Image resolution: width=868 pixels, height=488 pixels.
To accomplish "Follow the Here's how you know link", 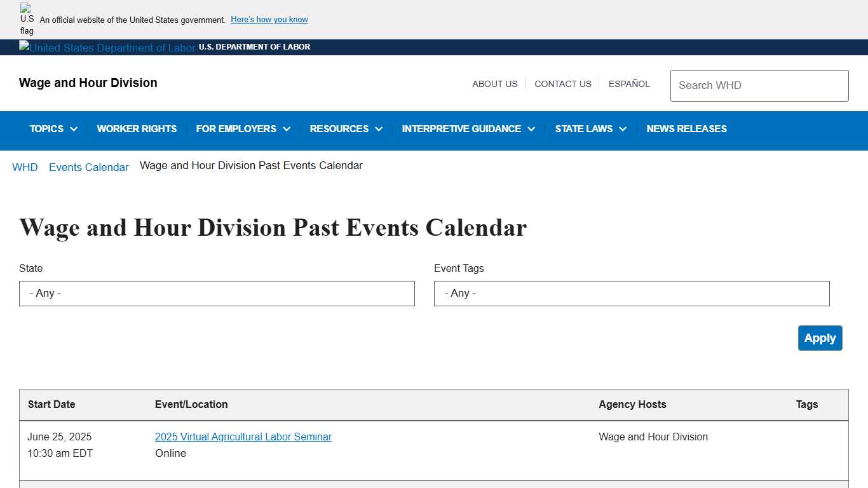I will click(x=269, y=20).
